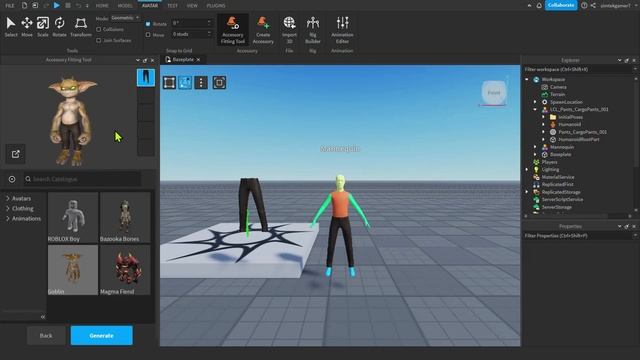Viewport: 640px width, 360px height.
Task: Click the pop-out preview icon below goblin
Action: (x=16, y=154)
